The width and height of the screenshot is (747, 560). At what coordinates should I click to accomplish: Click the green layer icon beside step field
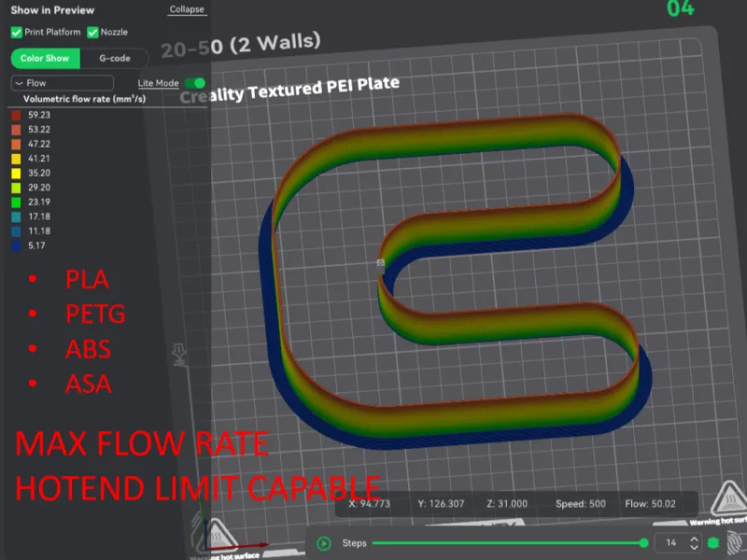(x=713, y=543)
